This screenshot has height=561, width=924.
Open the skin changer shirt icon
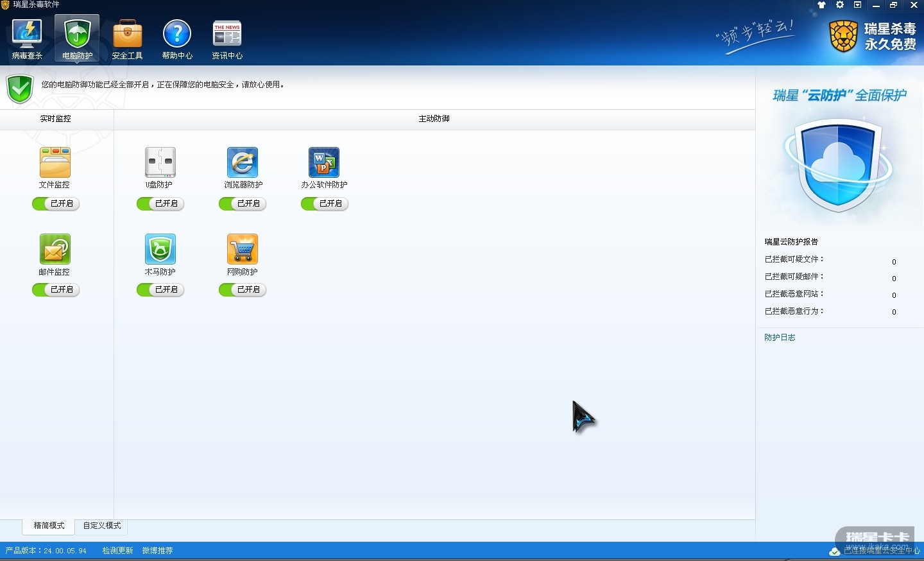click(821, 5)
